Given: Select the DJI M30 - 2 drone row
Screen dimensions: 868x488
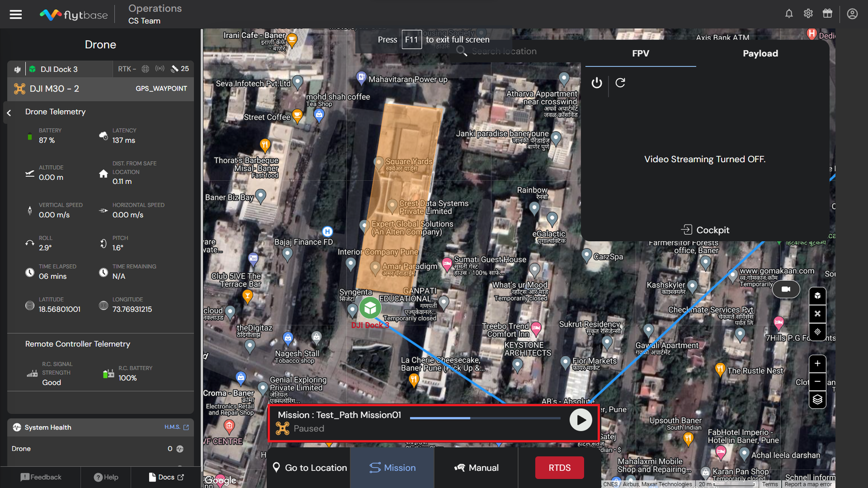Looking at the screenshot, I should (x=100, y=89).
